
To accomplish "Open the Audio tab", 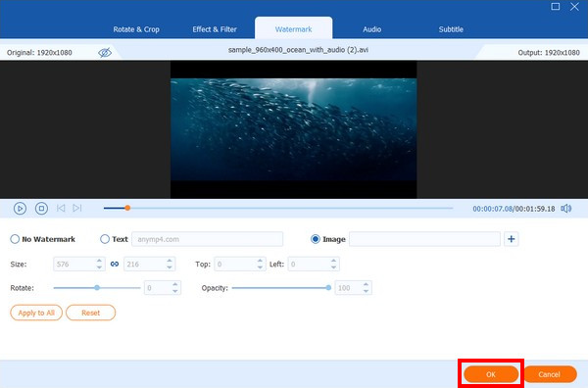I will click(372, 29).
